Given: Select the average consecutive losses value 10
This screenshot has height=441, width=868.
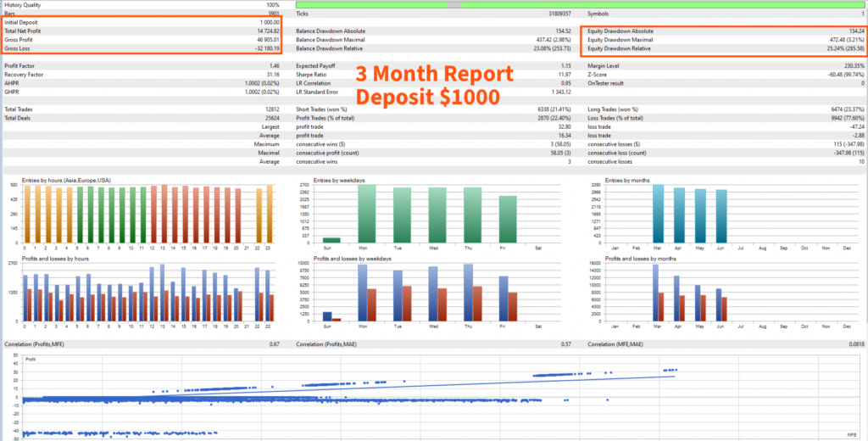Looking at the screenshot, I should click(861, 162).
